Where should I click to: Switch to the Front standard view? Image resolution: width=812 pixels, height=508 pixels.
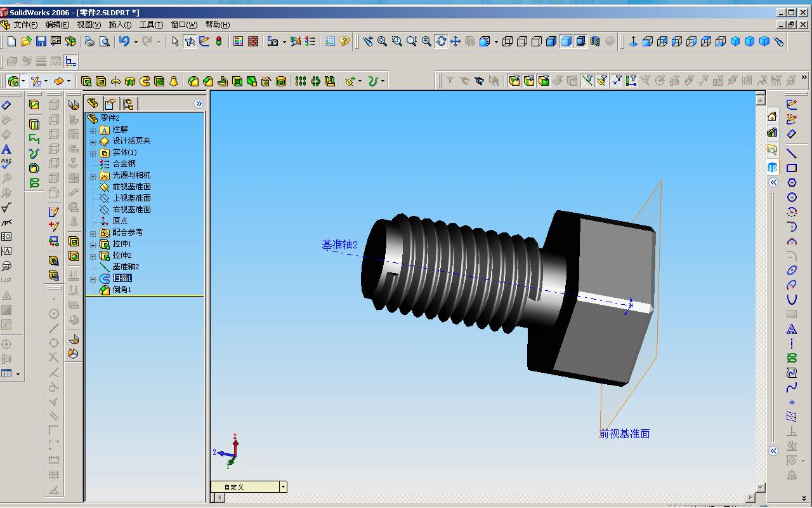pyautogui.click(x=648, y=41)
